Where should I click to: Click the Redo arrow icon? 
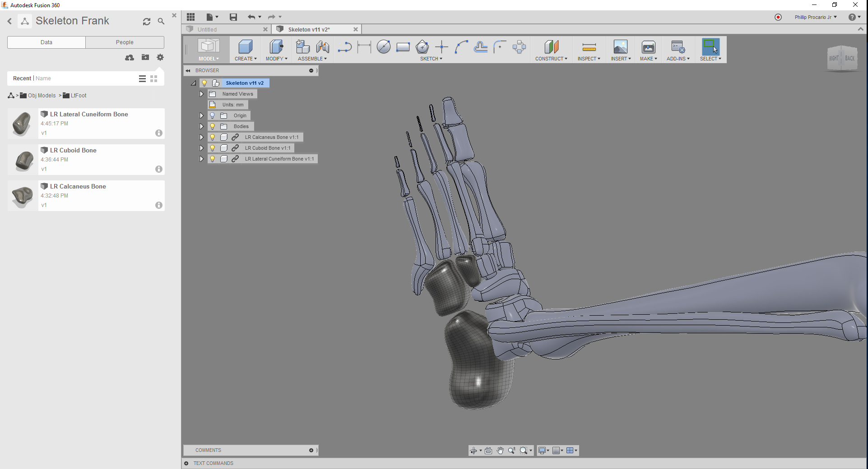tap(271, 17)
